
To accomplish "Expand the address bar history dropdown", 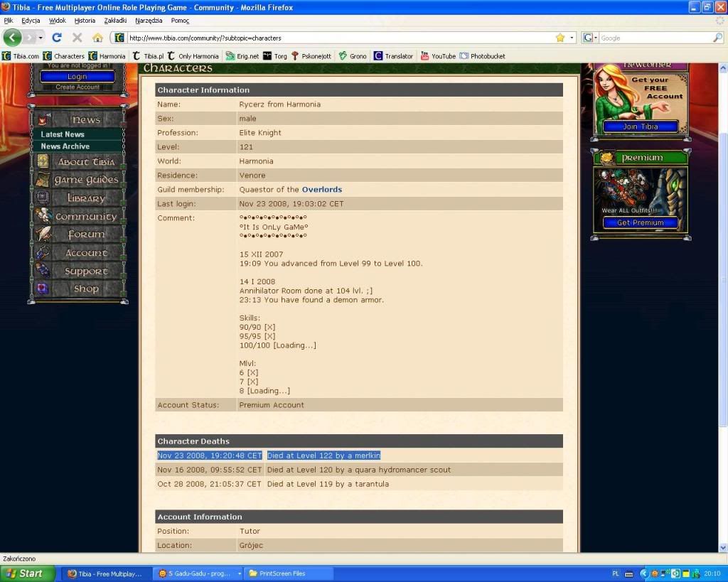I will [x=572, y=38].
